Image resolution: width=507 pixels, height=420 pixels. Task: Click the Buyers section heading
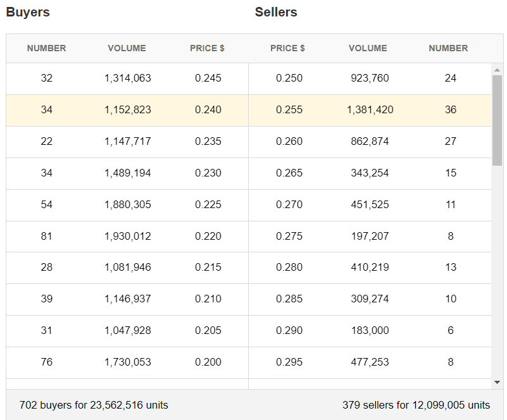tap(28, 12)
